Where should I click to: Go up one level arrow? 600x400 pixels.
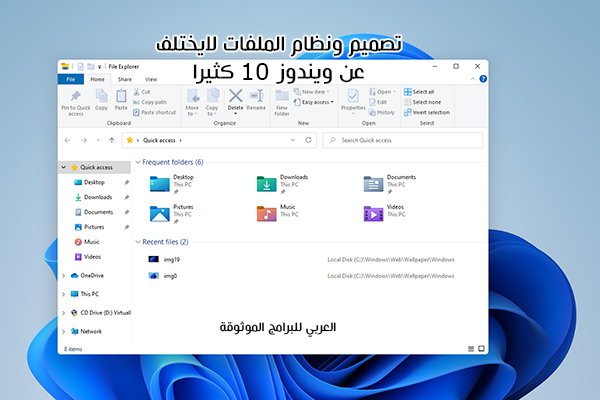(112, 140)
